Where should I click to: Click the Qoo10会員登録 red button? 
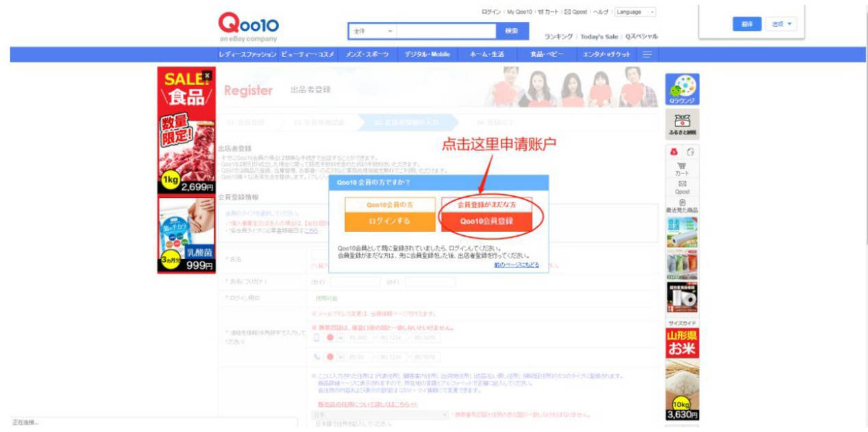point(486,221)
